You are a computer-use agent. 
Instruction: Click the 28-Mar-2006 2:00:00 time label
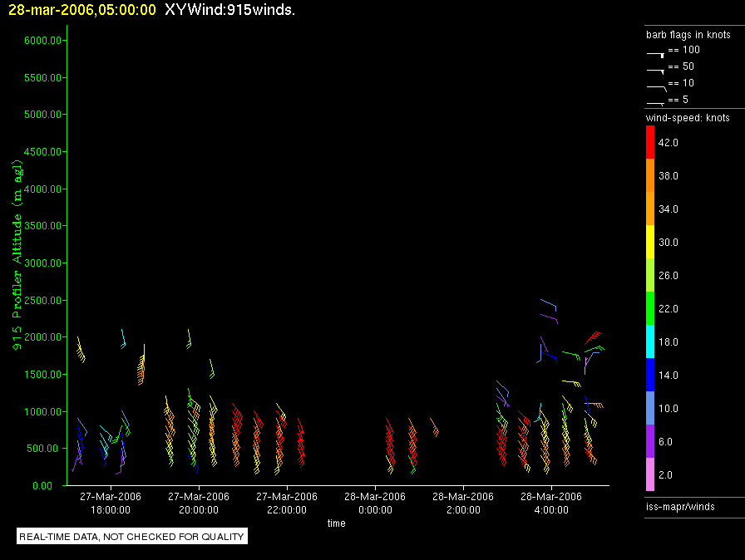pos(463,503)
